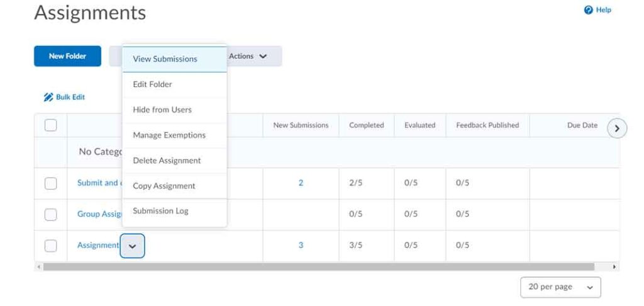Choose View Submissions from the menu

click(x=165, y=59)
